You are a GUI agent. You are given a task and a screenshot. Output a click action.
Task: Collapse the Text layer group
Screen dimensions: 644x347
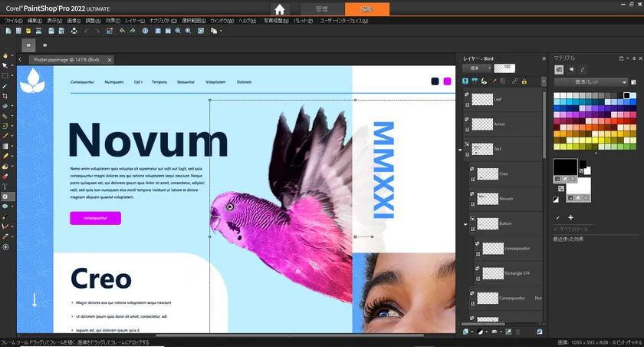pos(460,150)
